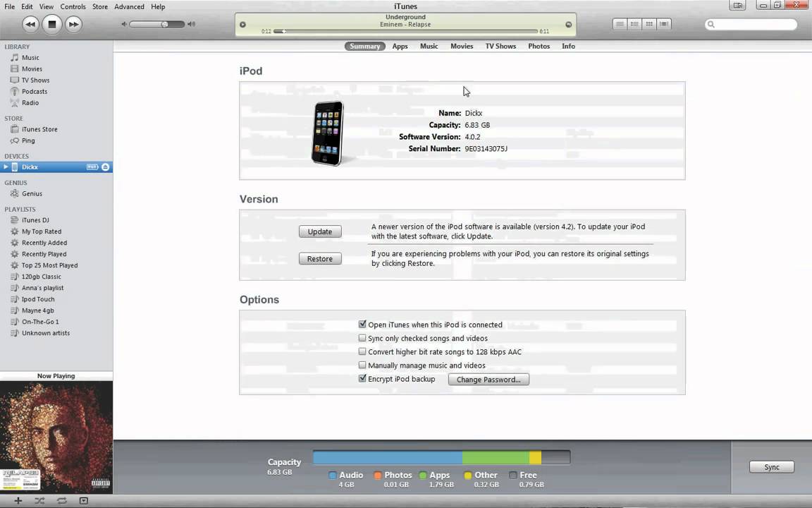Click the mute speaker icon left of volume

(124, 25)
